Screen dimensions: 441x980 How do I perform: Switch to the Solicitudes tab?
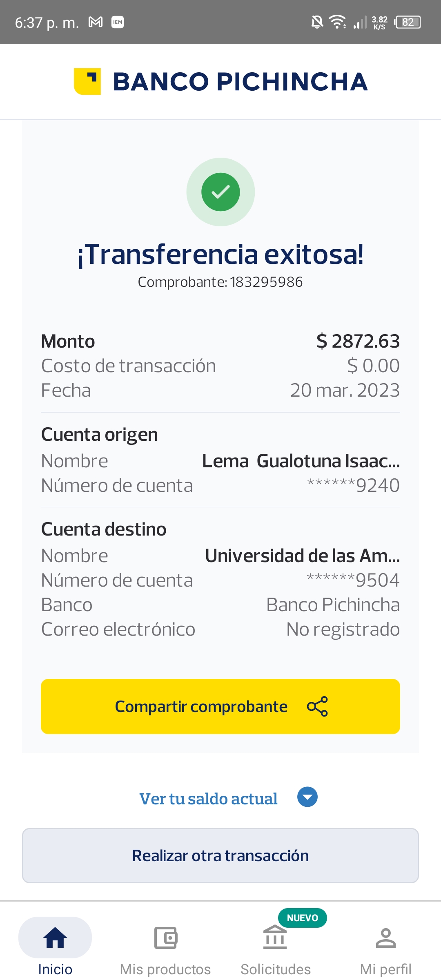[x=275, y=969]
